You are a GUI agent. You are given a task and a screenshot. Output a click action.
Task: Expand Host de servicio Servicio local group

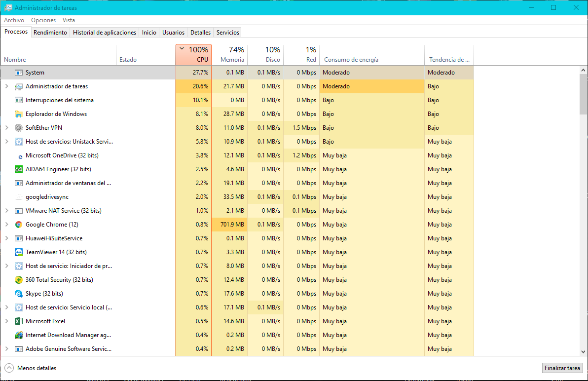6,307
